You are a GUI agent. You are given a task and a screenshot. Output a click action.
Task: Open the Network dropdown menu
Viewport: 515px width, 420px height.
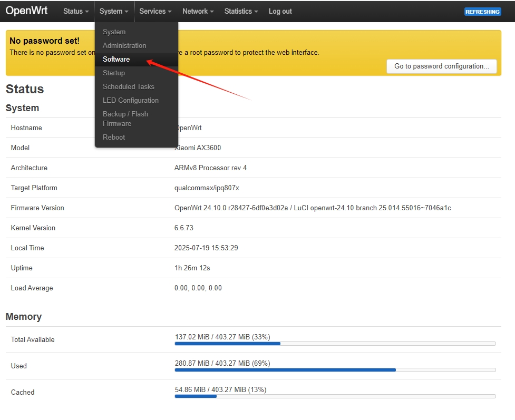198,11
